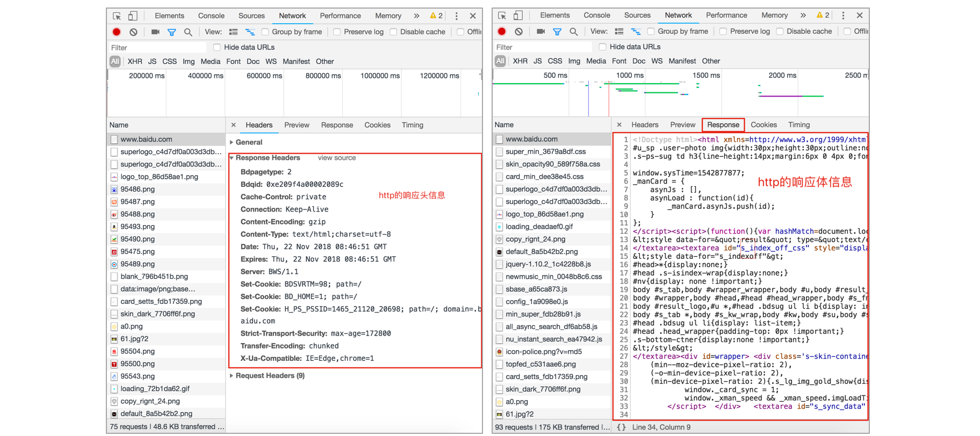Click the Filter input field in right DevTools
The height and width of the screenshot is (436, 980).
tap(543, 47)
